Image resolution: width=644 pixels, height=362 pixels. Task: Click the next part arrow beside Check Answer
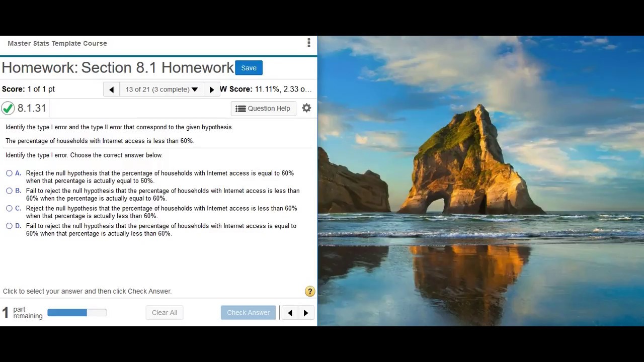pos(306,313)
